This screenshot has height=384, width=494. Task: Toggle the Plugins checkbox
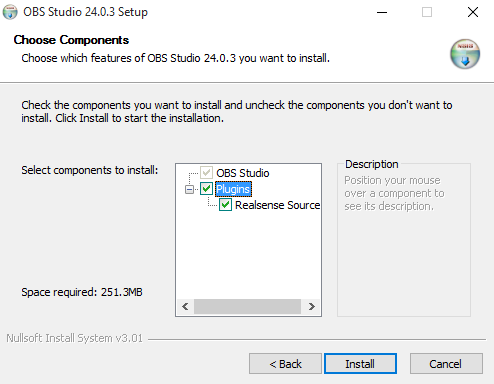[206, 189]
